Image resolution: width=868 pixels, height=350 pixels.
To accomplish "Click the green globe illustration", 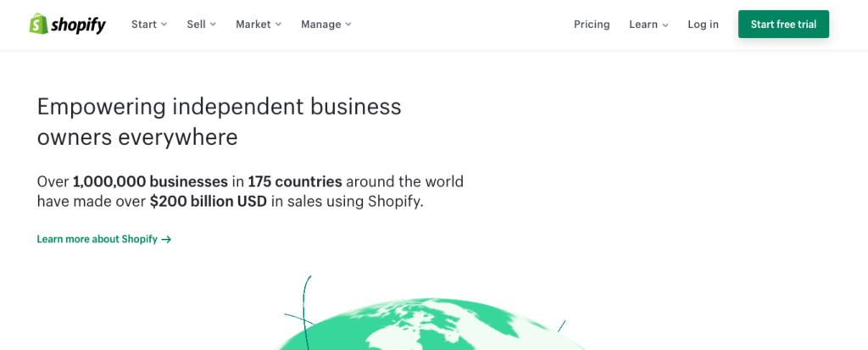I will tap(429, 324).
